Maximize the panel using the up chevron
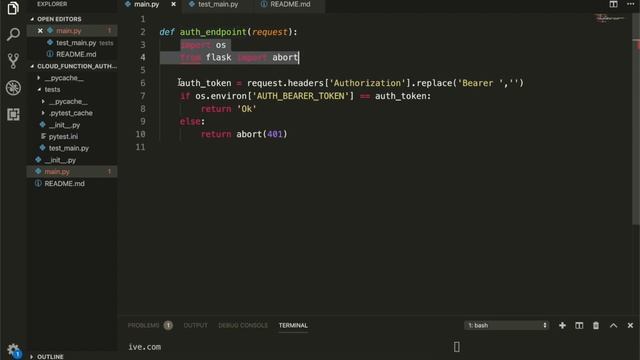This screenshot has width=640, height=360. click(x=613, y=325)
